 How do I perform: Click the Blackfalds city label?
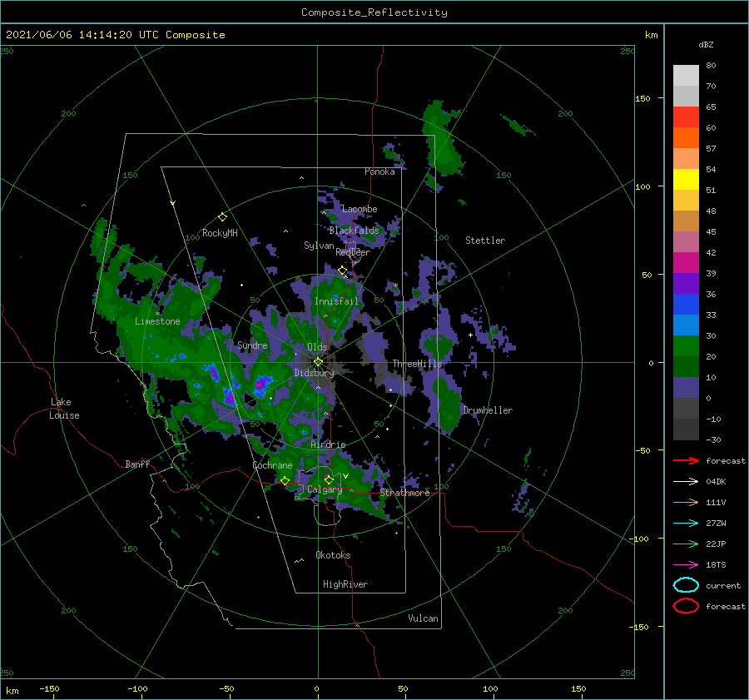click(x=354, y=231)
